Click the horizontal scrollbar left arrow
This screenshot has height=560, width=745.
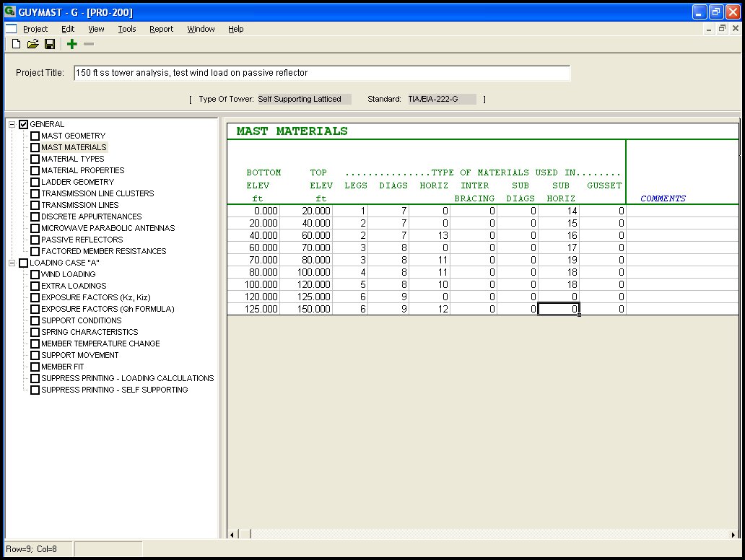coord(232,534)
